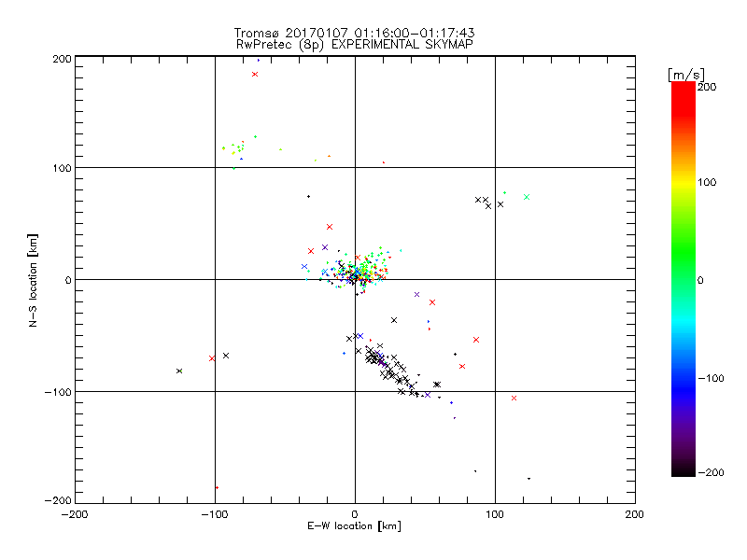
Task: Click the red dot near the plot bottom
Action: pyautogui.click(x=218, y=487)
